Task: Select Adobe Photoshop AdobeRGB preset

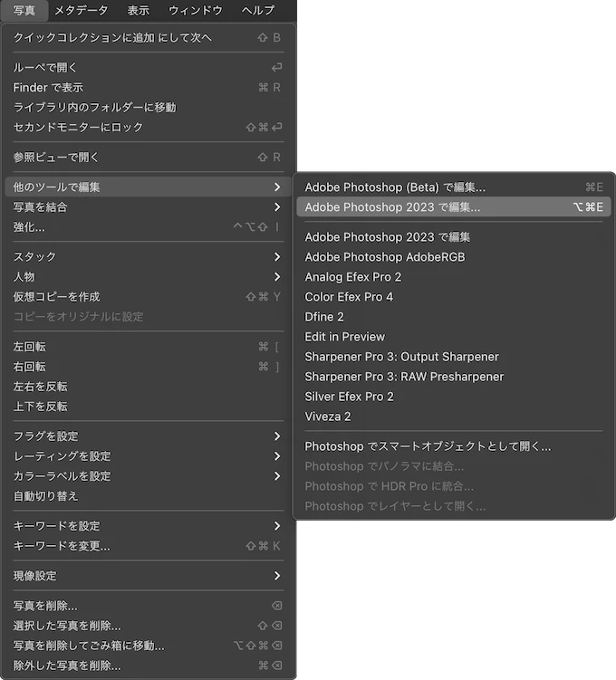Action: (454, 257)
